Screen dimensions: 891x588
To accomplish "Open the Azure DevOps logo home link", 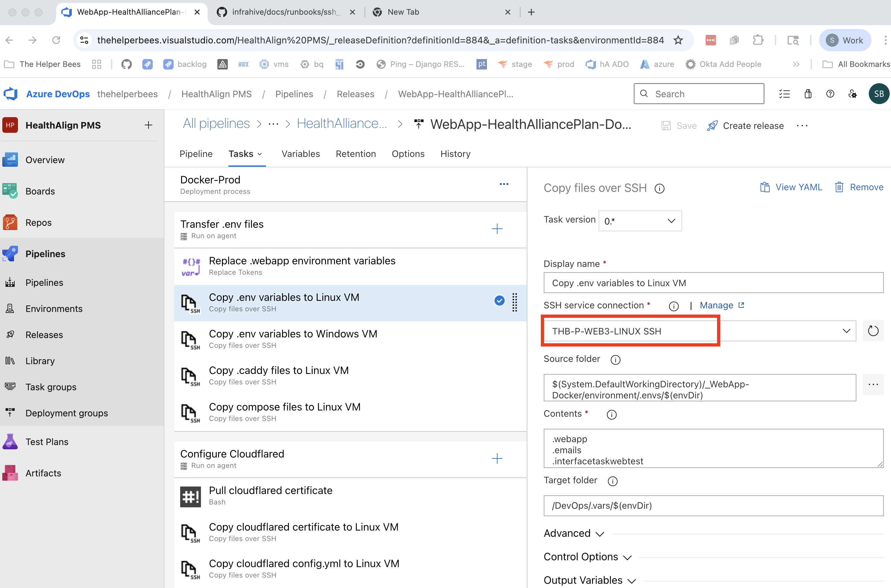I will point(10,94).
